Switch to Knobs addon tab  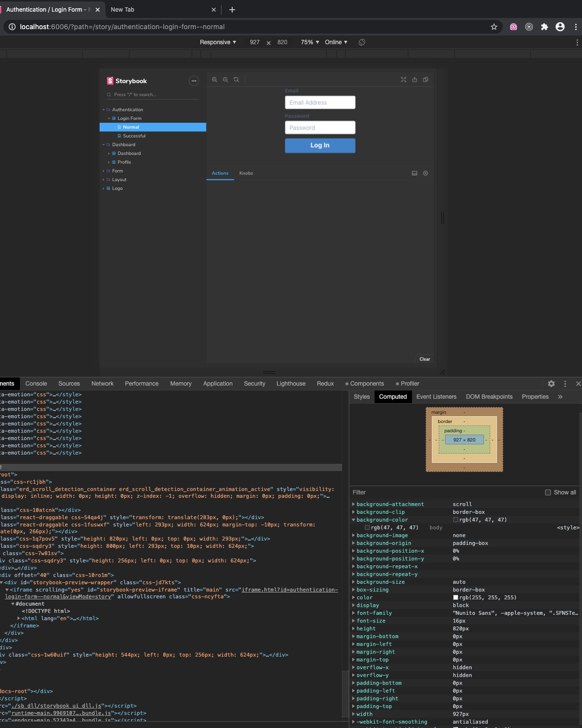[246, 173]
